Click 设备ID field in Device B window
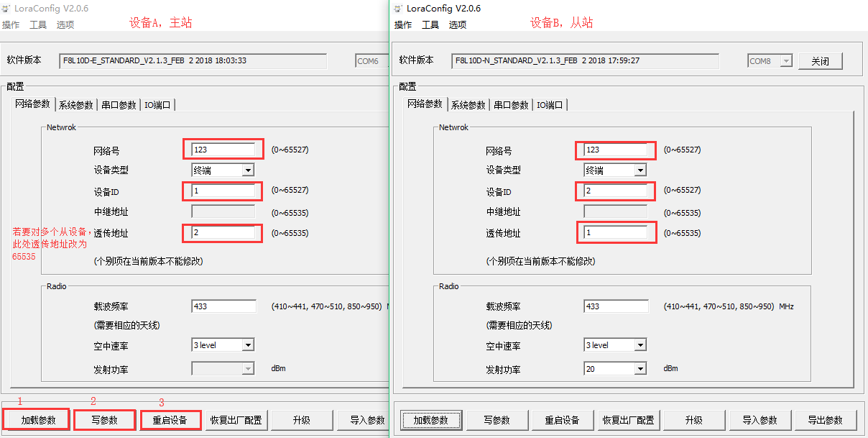 (x=616, y=191)
